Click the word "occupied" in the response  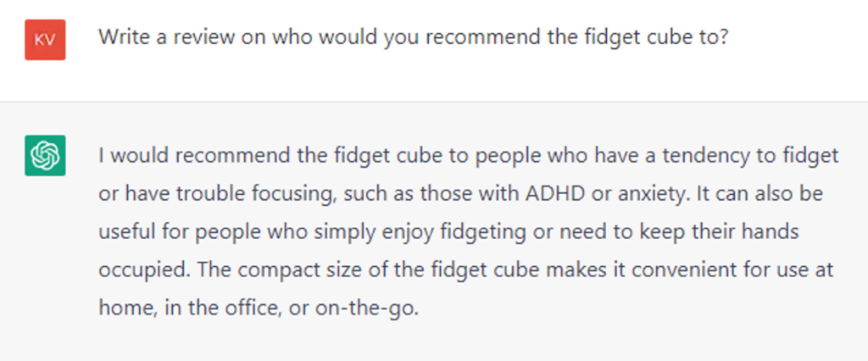pos(139,269)
